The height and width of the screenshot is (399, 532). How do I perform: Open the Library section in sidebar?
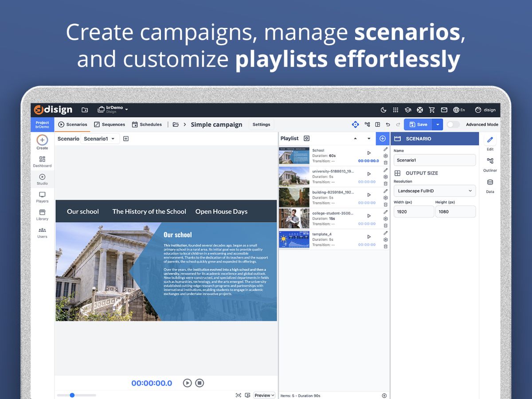coord(42,215)
